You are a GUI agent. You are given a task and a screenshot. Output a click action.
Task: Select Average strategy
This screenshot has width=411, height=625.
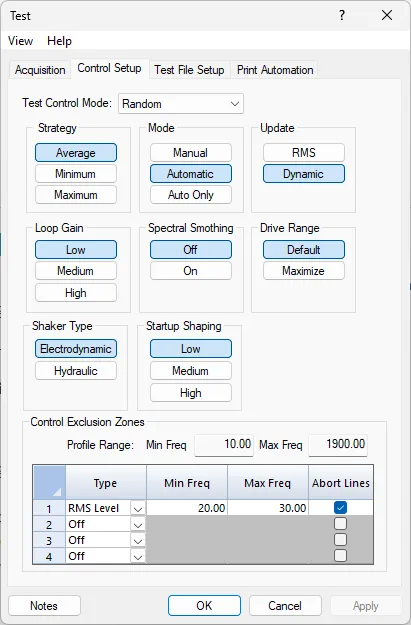pyautogui.click(x=76, y=153)
